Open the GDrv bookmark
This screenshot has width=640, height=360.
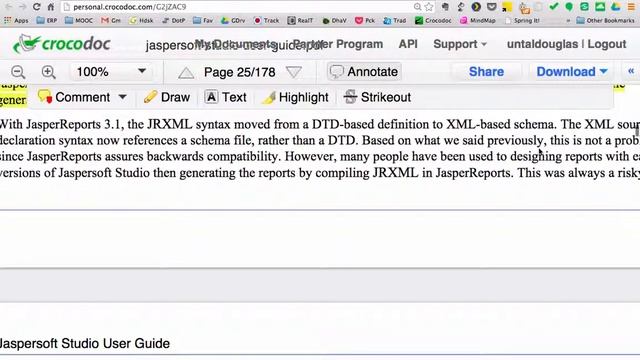233,20
